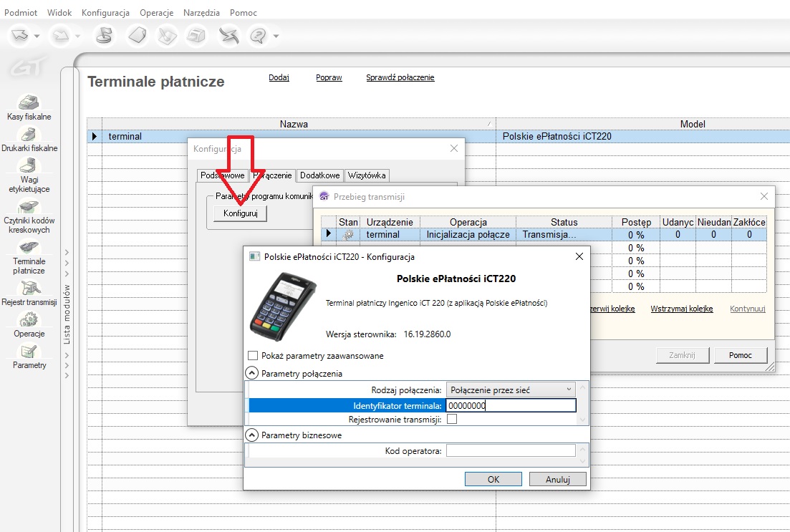Open the Rodzaj połączenia combo box
Screen dimensions: 790x532
click(511, 390)
